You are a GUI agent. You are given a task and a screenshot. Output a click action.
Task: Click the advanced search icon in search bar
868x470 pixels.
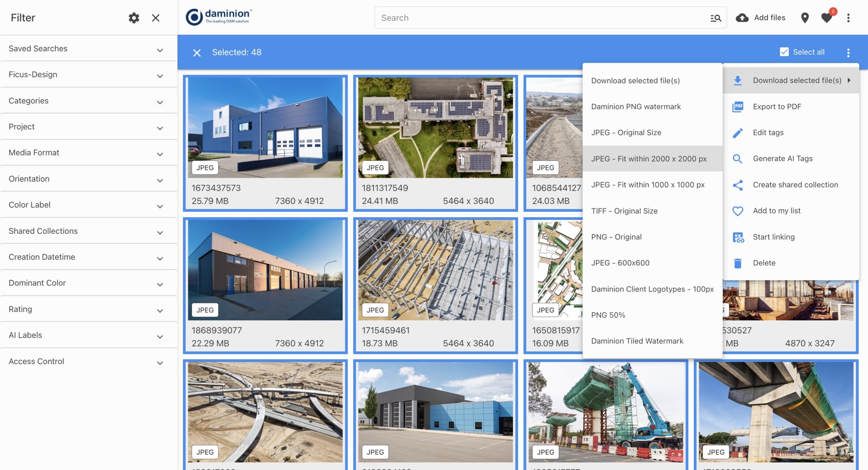[x=715, y=18]
